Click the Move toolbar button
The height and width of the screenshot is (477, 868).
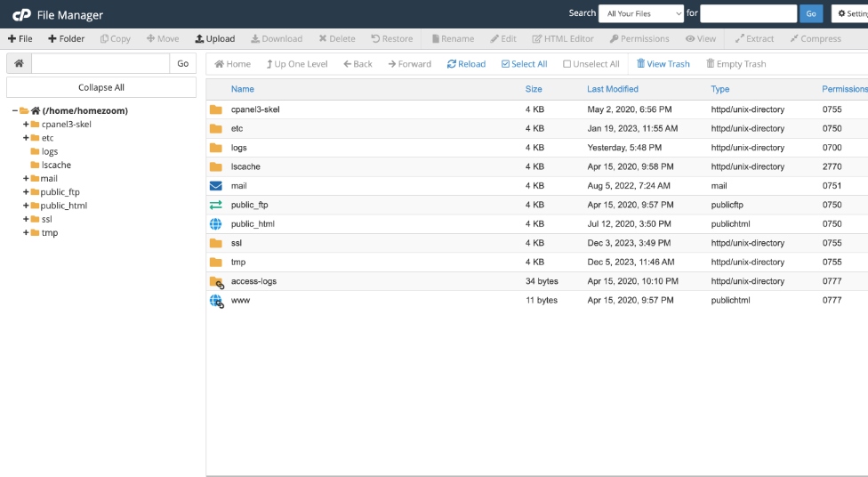[x=163, y=39]
